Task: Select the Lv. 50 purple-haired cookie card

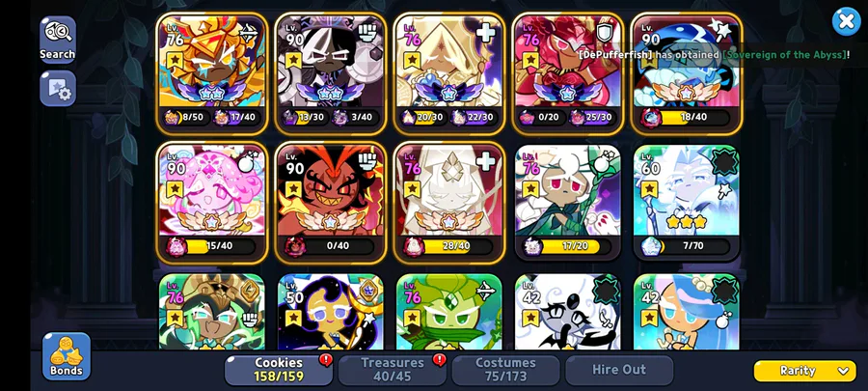Action: coord(331,312)
